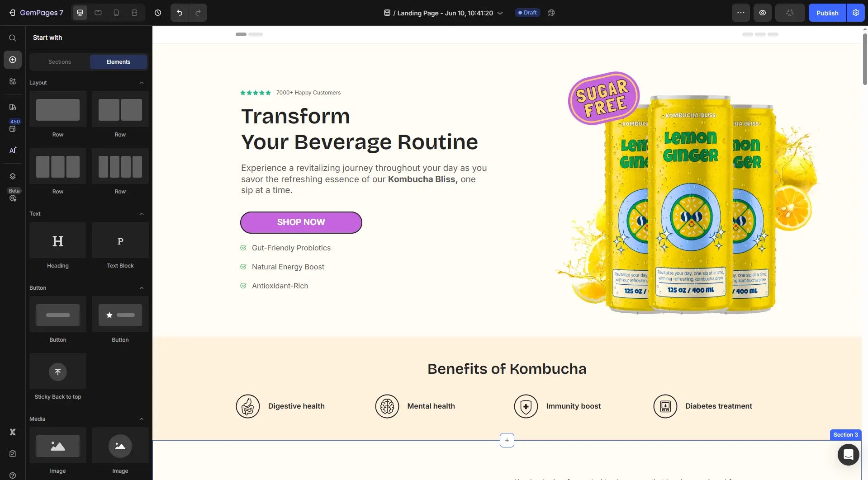Collapse the Media group
This screenshot has height=480, width=868.
coord(142,419)
